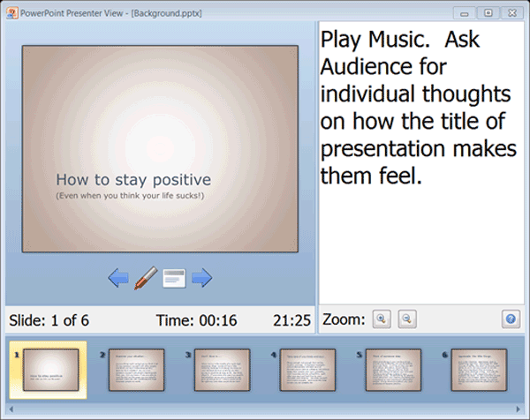The image size is (530, 420).
Task: Zoom in on the speaker notes
Action: click(x=382, y=319)
